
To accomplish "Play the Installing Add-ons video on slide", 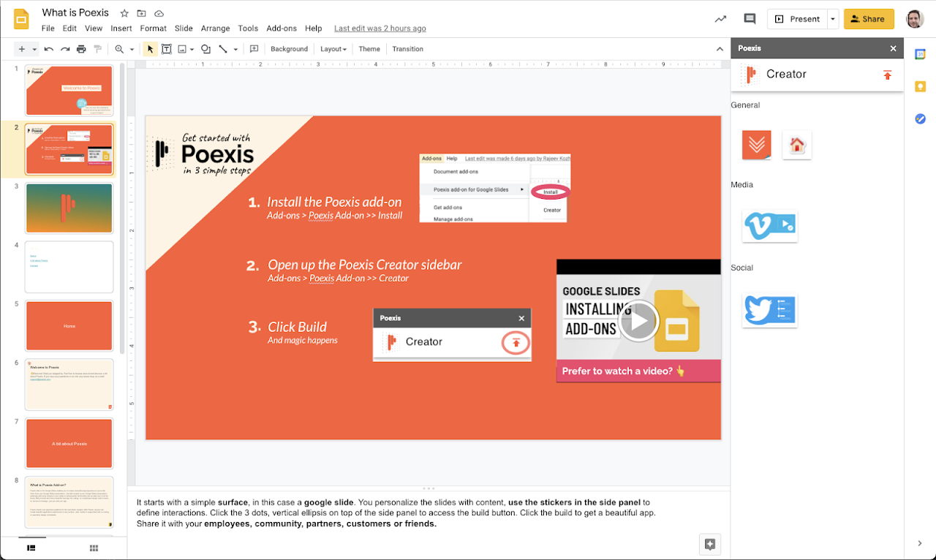I will tap(638, 320).
